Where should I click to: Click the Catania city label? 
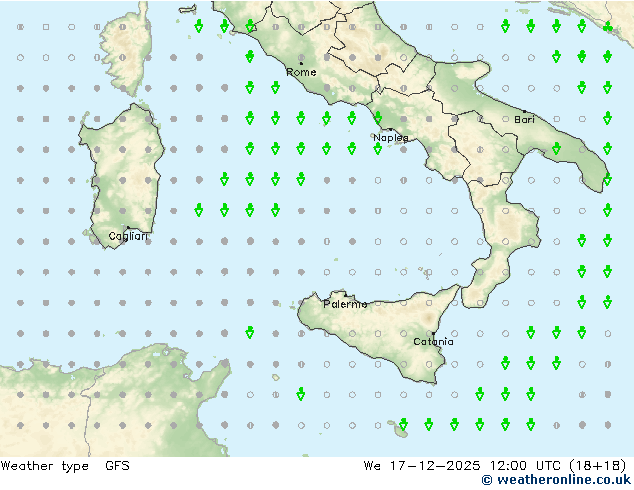pyautogui.click(x=433, y=342)
